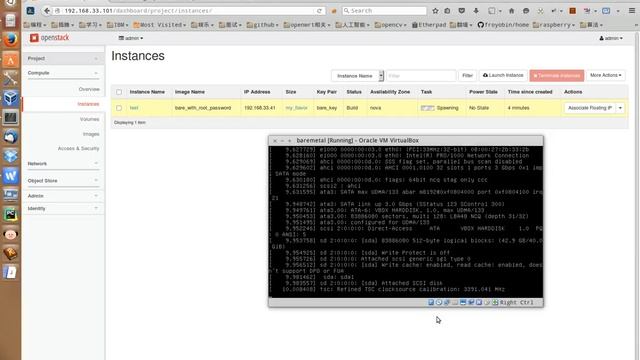This screenshot has width=640, height=360.
Task: Open the froyobin/home bookmark
Action: 503,25
